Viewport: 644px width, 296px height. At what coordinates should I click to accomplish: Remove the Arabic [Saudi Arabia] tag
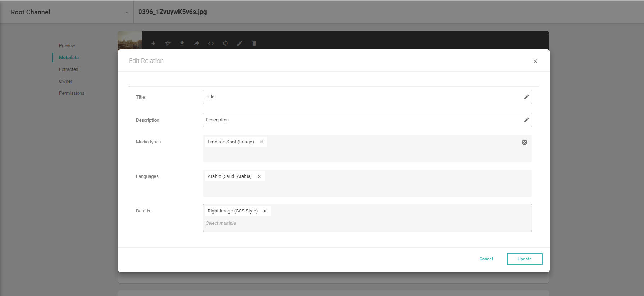(259, 176)
